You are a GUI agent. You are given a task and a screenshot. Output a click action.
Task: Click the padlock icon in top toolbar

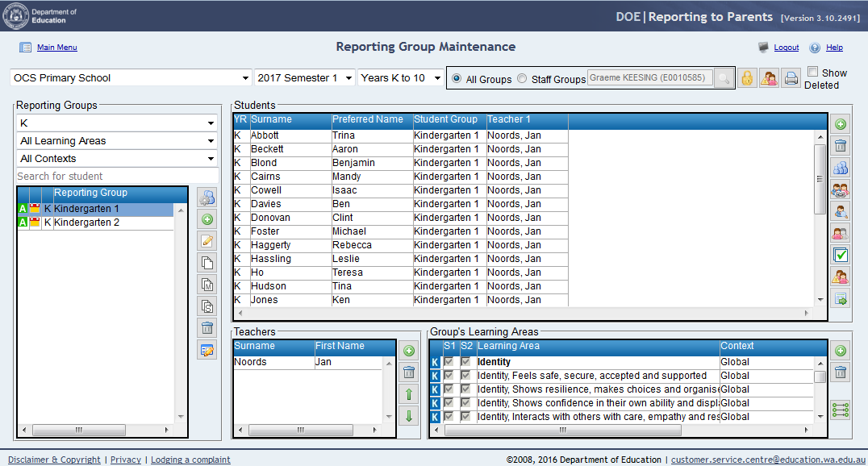[x=748, y=78]
